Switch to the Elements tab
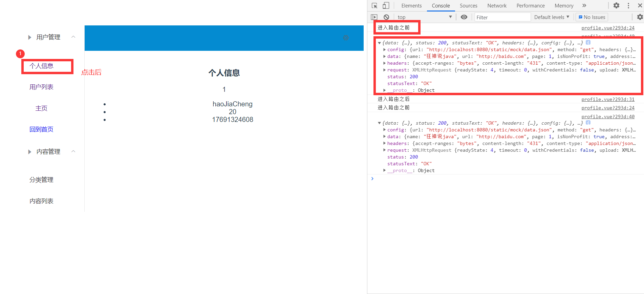The width and height of the screenshot is (644, 294). pos(411,6)
